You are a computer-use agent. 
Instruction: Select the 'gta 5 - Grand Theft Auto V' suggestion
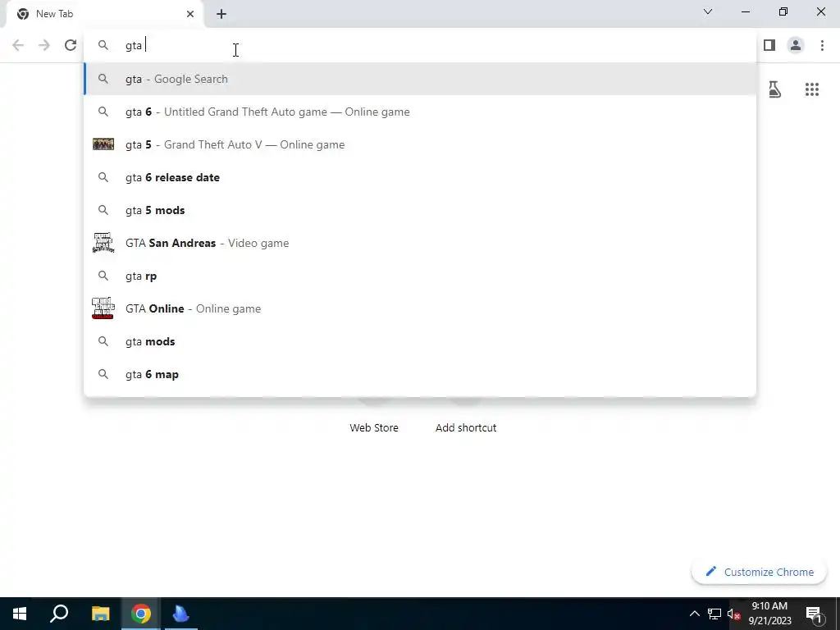tap(419, 144)
